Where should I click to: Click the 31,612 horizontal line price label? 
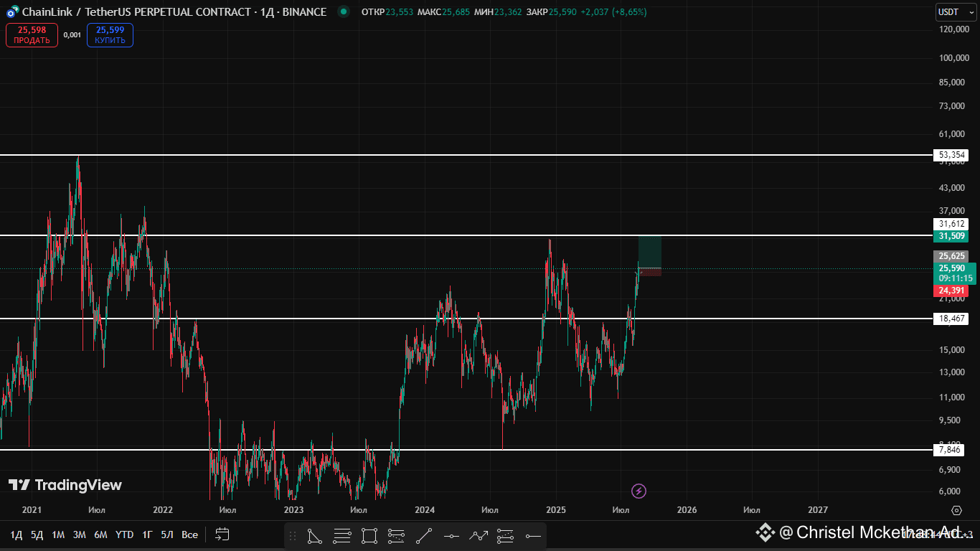951,224
